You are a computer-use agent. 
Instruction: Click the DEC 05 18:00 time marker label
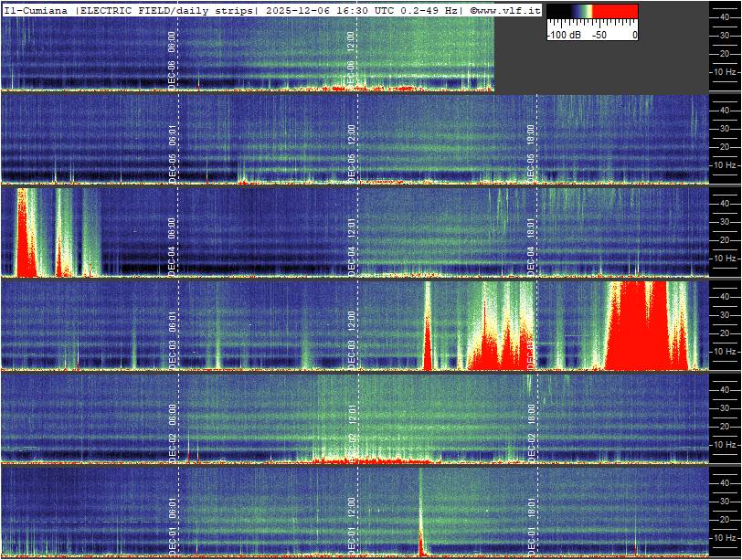532,153
